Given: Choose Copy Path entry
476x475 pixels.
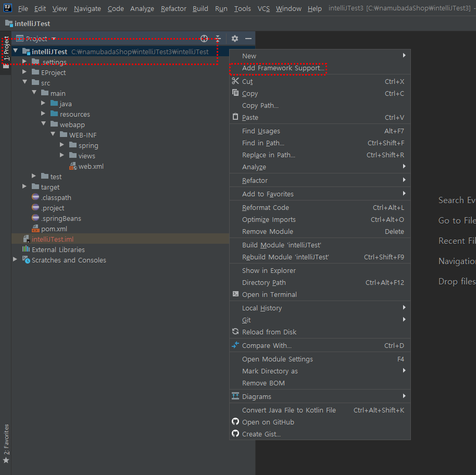Looking at the screenshot, I should pyautogui.click(x=320, y=105).
